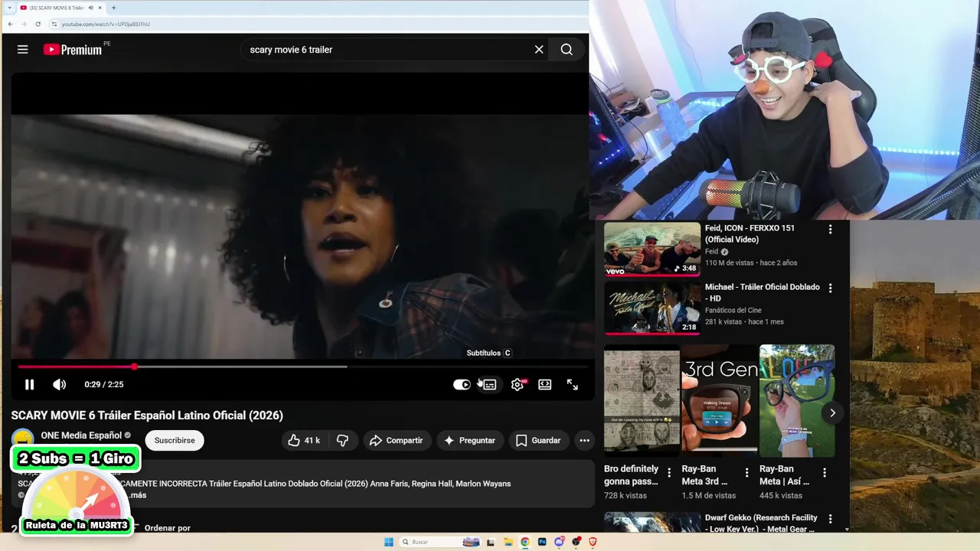Click the youtube.com address bar

click(x=318, y=24)
